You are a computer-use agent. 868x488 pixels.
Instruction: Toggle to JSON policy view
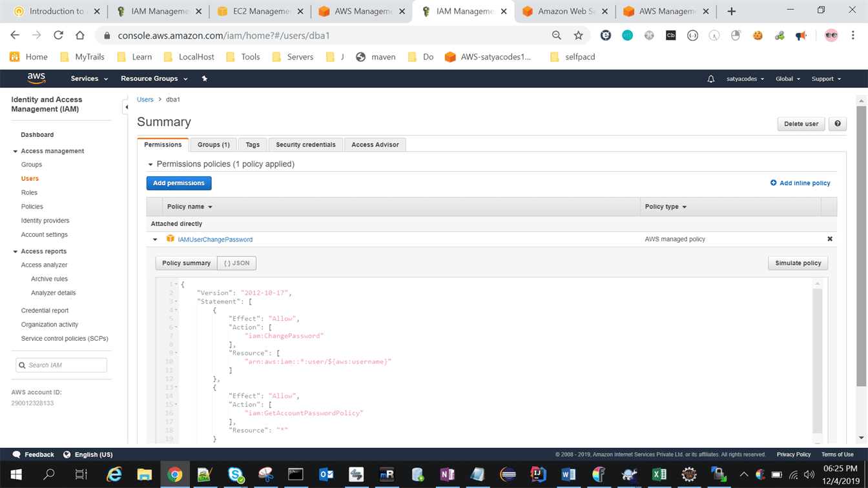[236, 263]
